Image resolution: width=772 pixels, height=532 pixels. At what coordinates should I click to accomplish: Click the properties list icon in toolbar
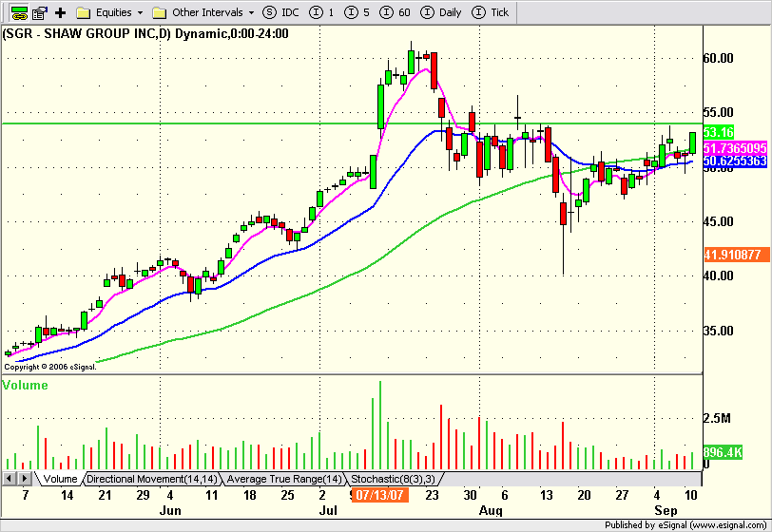(39, 12)
